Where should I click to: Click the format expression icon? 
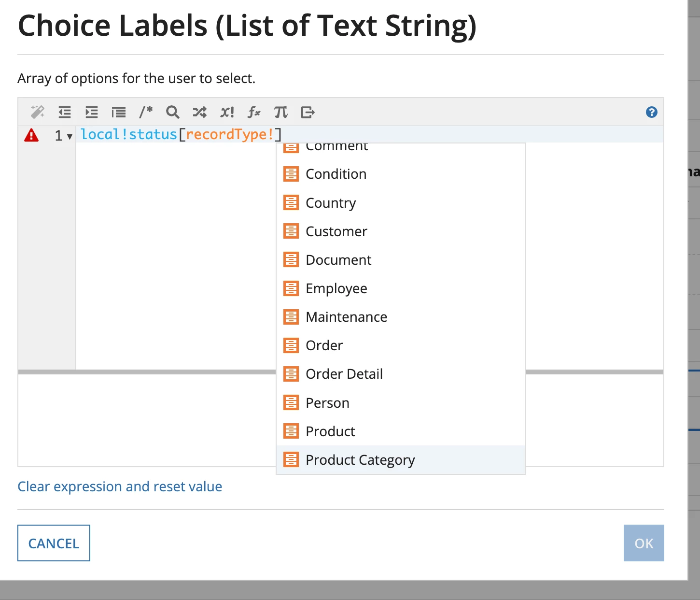pos(119,112)
